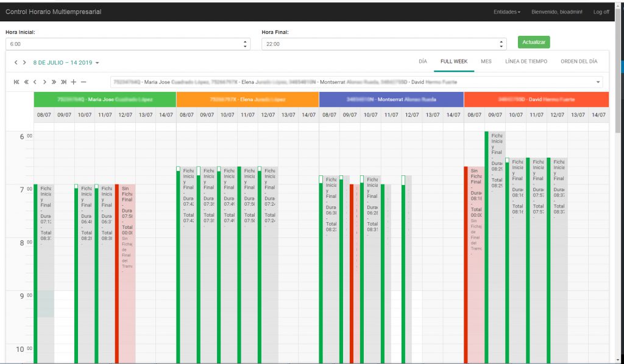Focus the Hora Inicial time field
This screenshot has height=364, width=624.
click(x=128, y=44)
